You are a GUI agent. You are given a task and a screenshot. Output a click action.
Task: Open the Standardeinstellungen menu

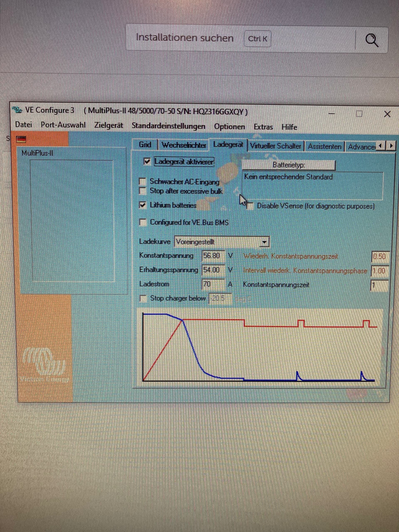click(x=168, y=126)
